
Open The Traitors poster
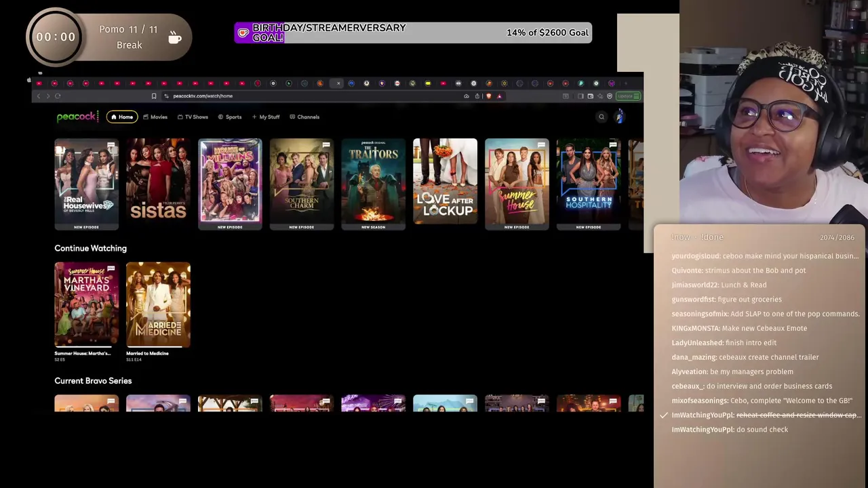pyautogui.click(x=373, y=184)
